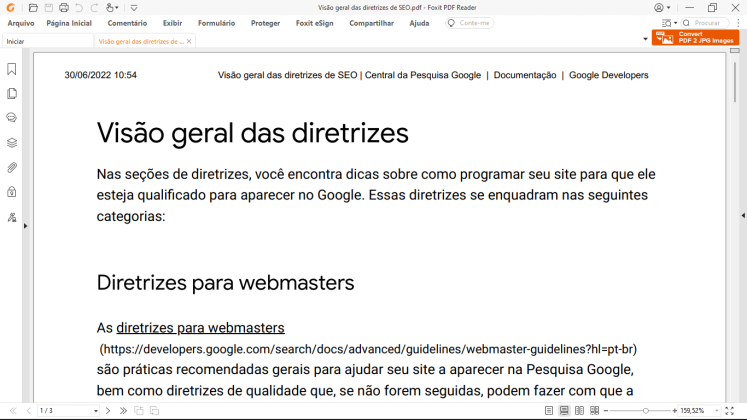
Task: Open the Bookmarks panel icon
Action: (12, 69)
